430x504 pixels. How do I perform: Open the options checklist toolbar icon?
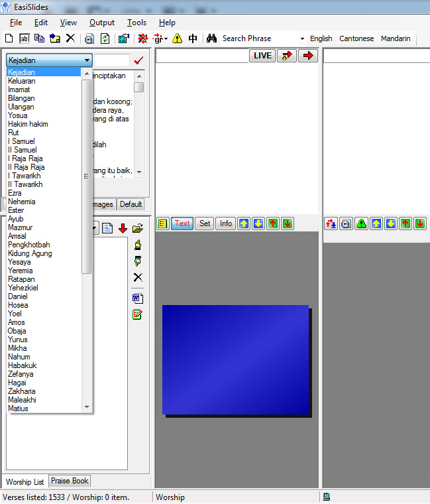(x=124, y=39)
